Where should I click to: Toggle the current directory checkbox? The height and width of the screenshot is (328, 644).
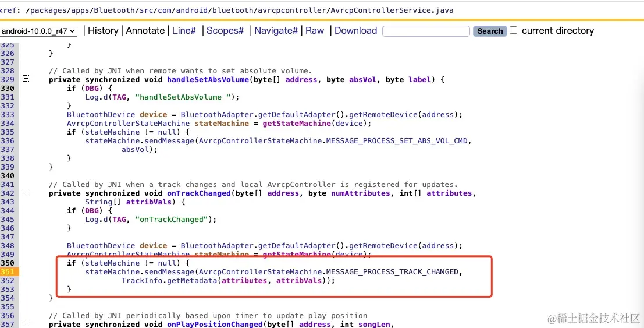513,30
